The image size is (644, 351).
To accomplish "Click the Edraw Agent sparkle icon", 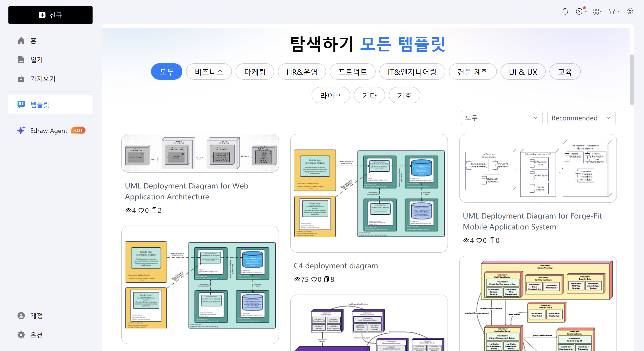I will click(21, 130).
